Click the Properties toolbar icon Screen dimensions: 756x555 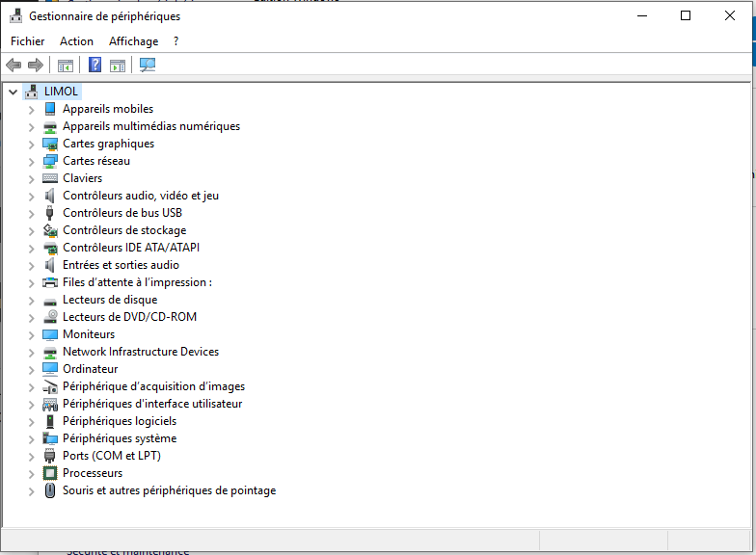point(66,65)
